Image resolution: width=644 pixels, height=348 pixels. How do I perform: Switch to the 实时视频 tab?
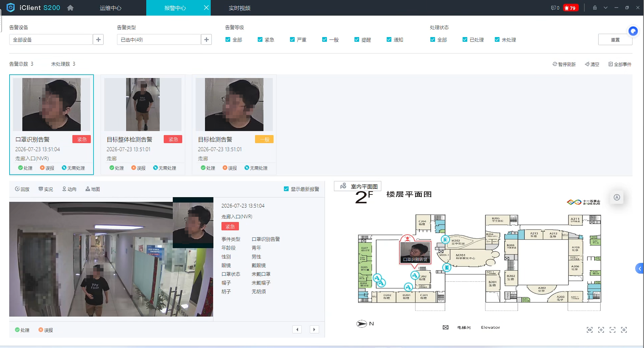click(239, 8)
